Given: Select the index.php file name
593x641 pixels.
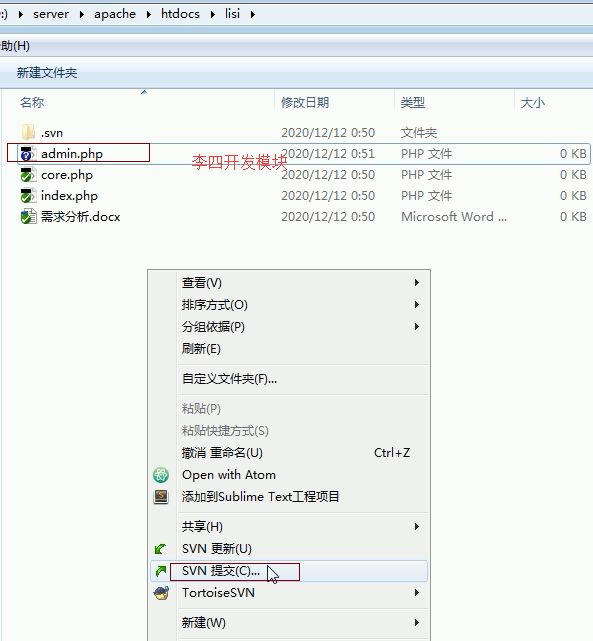Looking at the screenshot, I should [x=69, y=195].
